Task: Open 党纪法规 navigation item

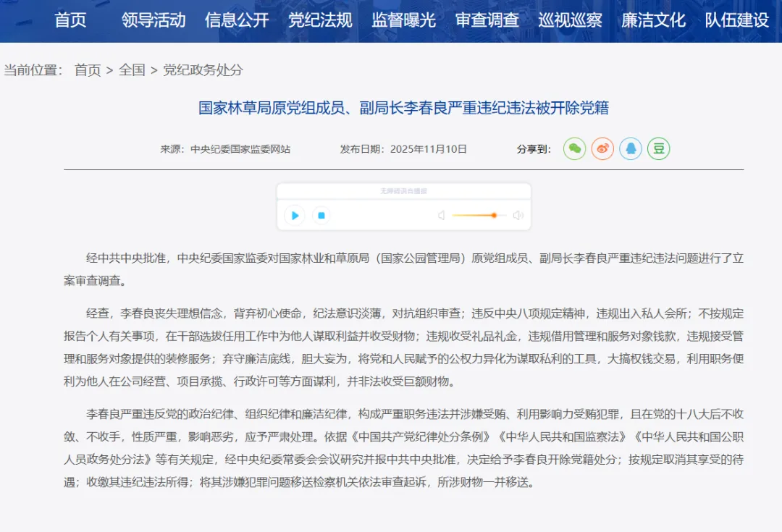Action: point(320,20)
